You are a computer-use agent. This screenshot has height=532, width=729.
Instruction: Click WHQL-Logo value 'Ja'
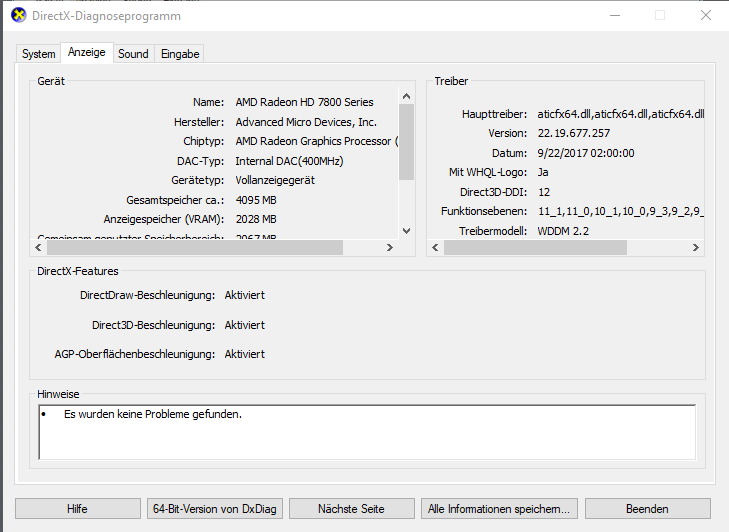coord(543,173)
